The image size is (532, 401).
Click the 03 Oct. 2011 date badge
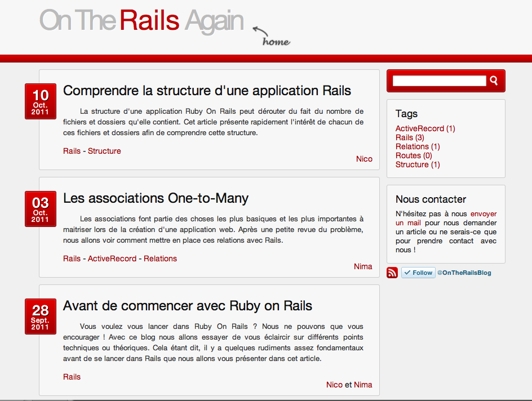[x=41, y=209]
